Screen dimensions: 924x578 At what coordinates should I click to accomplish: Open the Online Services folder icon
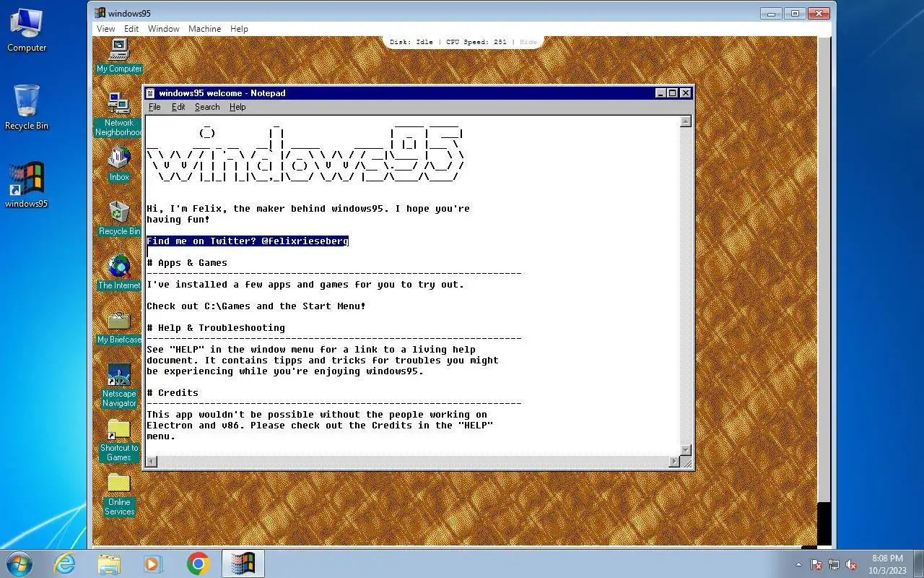119,495
